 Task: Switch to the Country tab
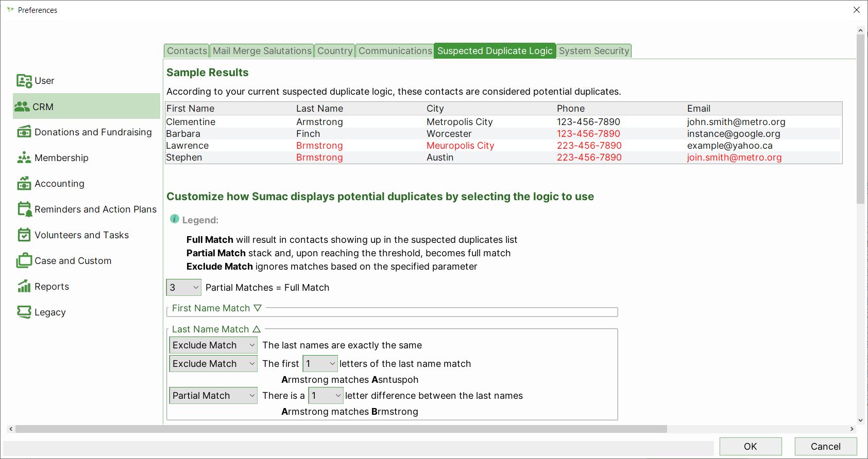(335, 51)
